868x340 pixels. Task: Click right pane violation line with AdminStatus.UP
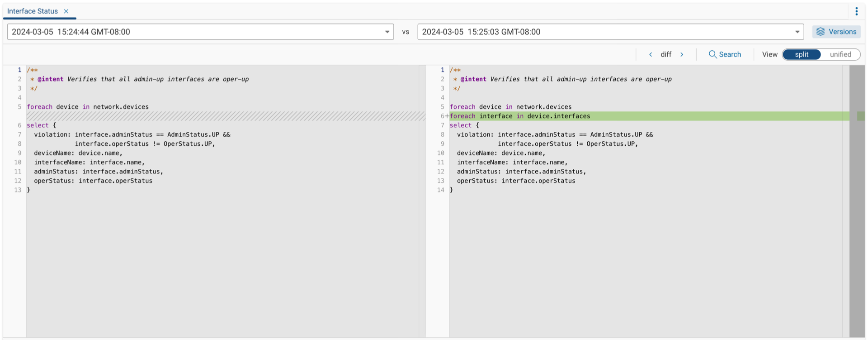click(x=555, y=134)
